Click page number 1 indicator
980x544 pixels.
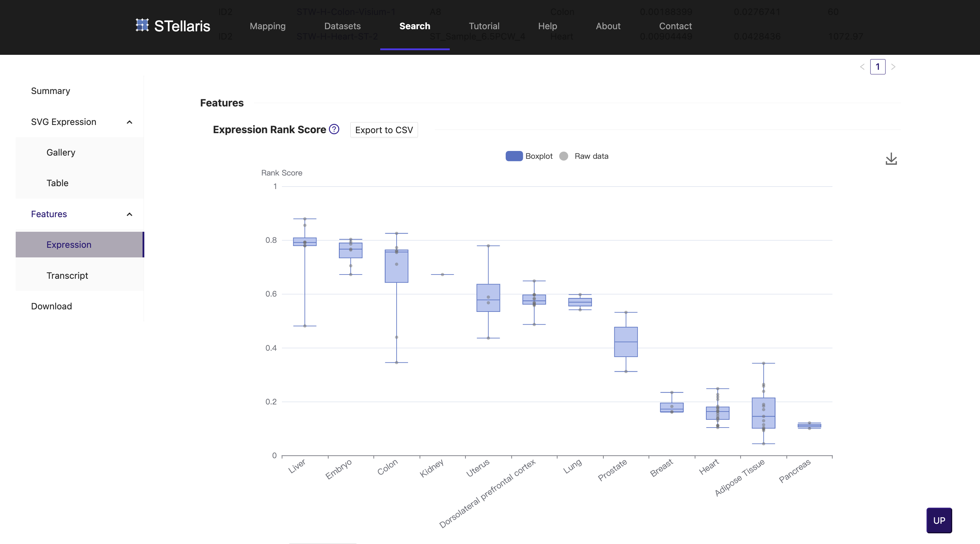878,66
